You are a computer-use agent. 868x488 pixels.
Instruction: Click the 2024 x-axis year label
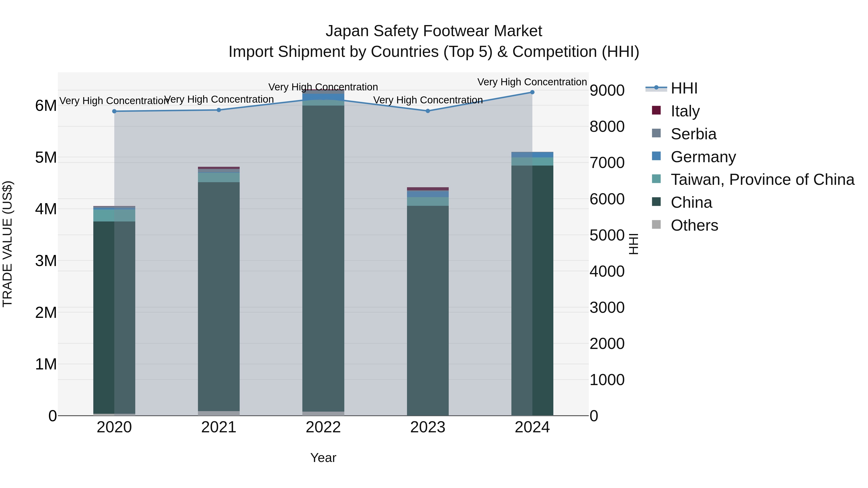532,427
